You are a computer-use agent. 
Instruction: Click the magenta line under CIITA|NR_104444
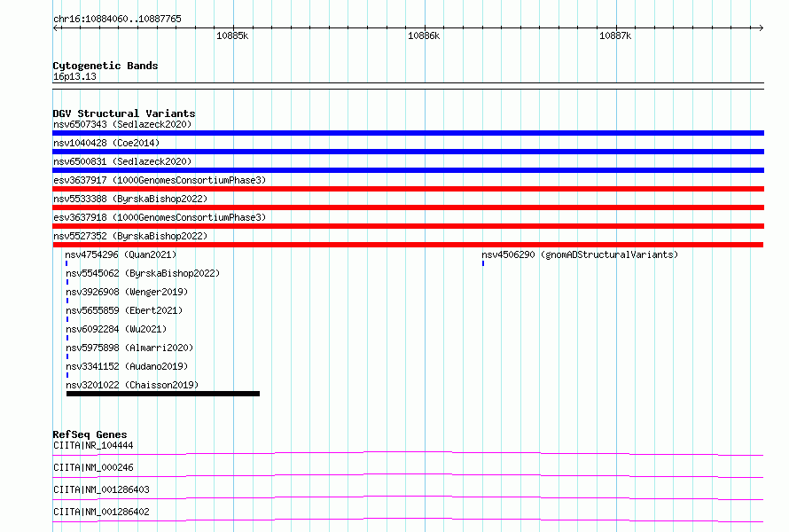coord(408,453)
